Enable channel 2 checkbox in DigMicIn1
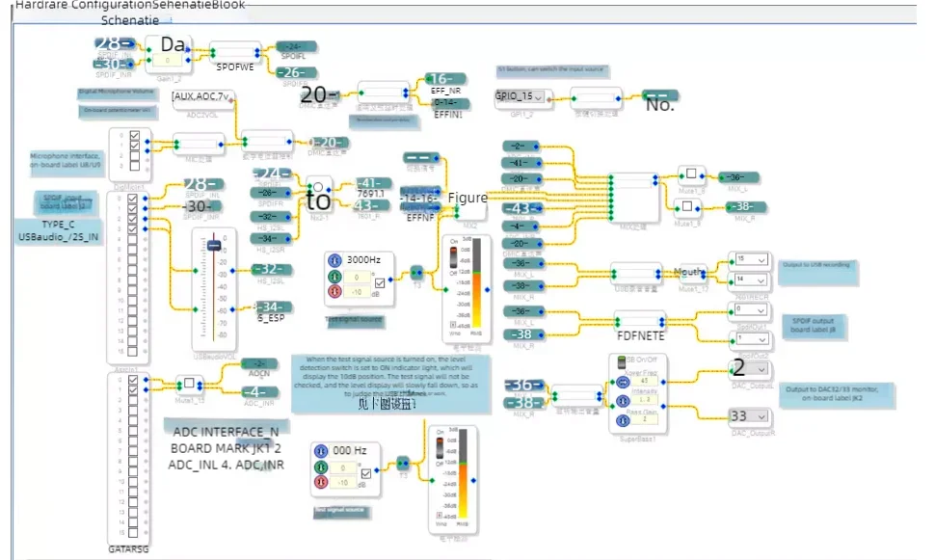 pyautogui.click(x=135, y=155)
